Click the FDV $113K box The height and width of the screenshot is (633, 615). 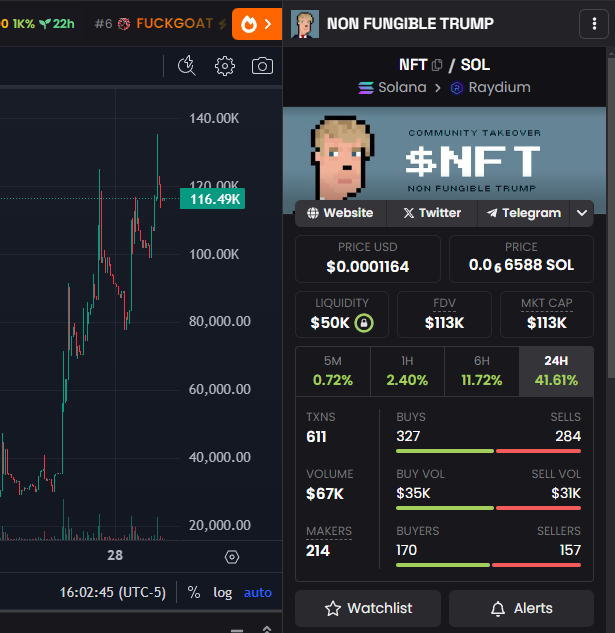[x=444, y=314]
